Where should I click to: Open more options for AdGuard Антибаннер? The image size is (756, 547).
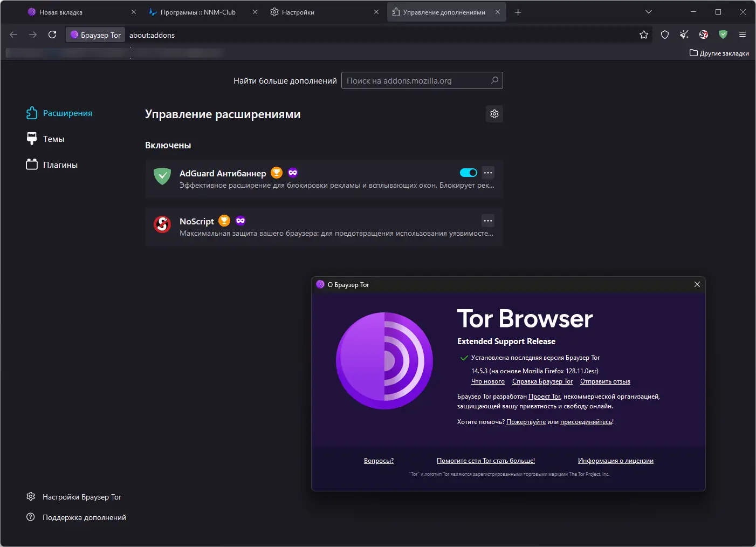tap(488, 173)
